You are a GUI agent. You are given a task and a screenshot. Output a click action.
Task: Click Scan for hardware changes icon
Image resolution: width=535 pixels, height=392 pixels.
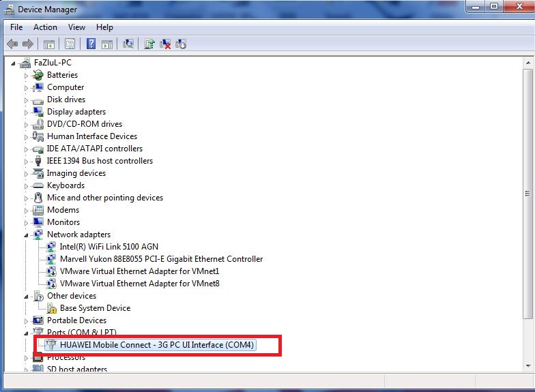(128, 44)
